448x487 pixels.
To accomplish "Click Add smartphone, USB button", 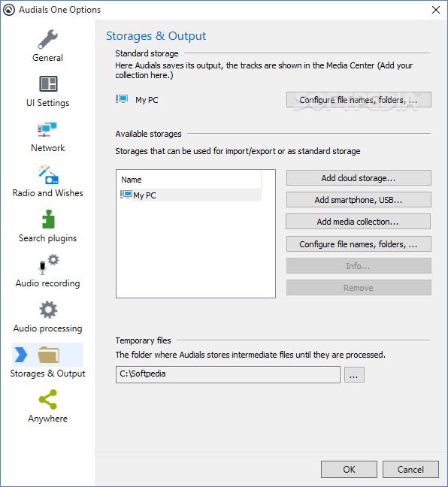I will [359, 200].
